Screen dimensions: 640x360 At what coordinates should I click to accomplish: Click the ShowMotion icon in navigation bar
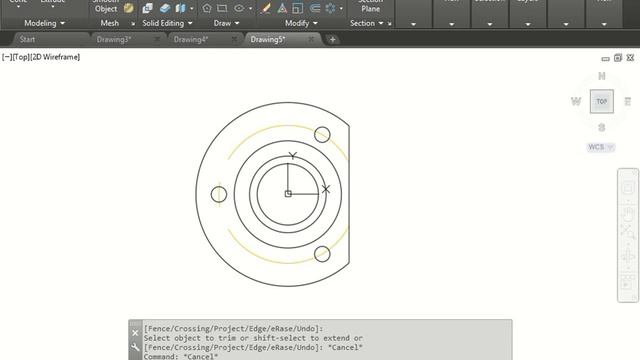[x=628, y=282]
